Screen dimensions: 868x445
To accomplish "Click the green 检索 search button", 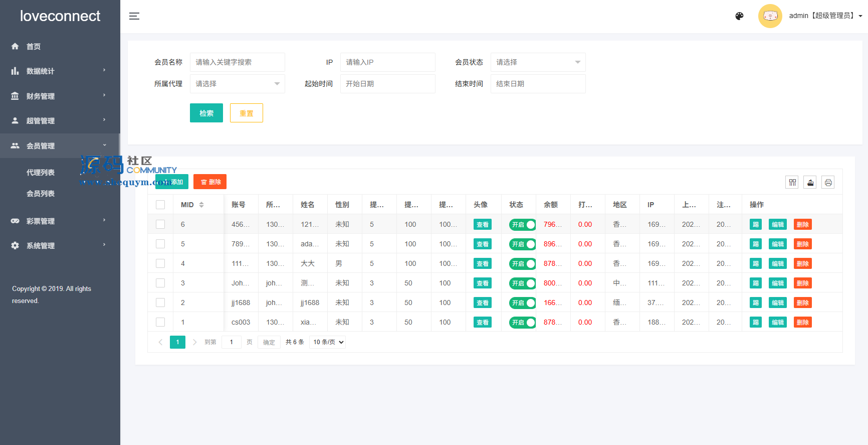I will pos(206,113).
